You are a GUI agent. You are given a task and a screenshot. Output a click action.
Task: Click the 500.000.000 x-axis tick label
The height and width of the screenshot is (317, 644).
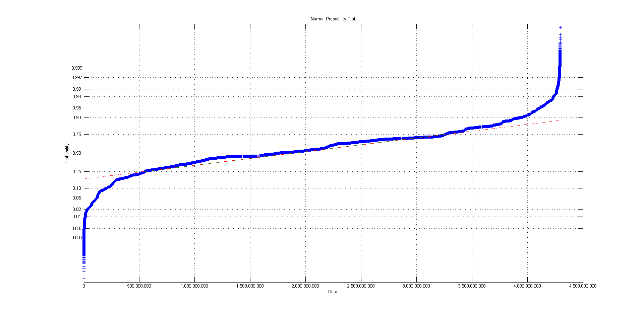[139, 286]
